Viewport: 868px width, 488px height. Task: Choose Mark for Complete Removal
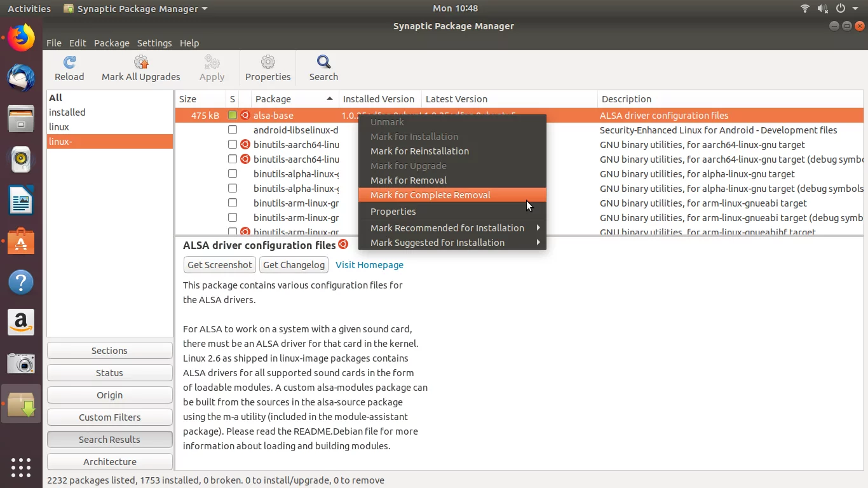452,195
